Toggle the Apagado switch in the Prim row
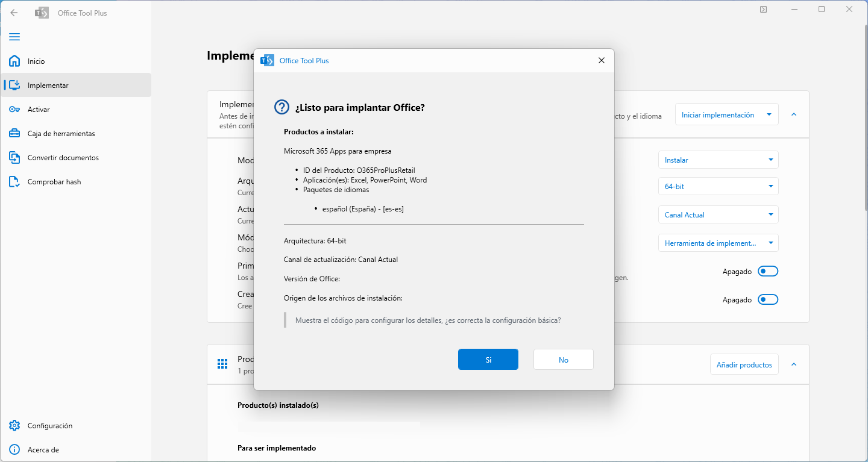 coord(768,271)
